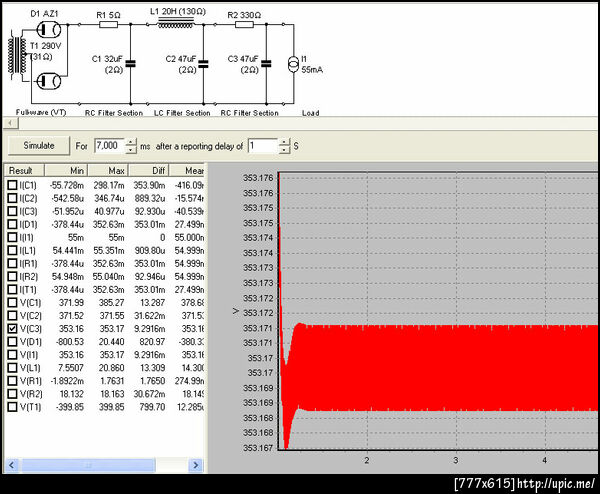Enable the I(C1) result checkbox
600x494 pixels.
(x=13, y=185)
